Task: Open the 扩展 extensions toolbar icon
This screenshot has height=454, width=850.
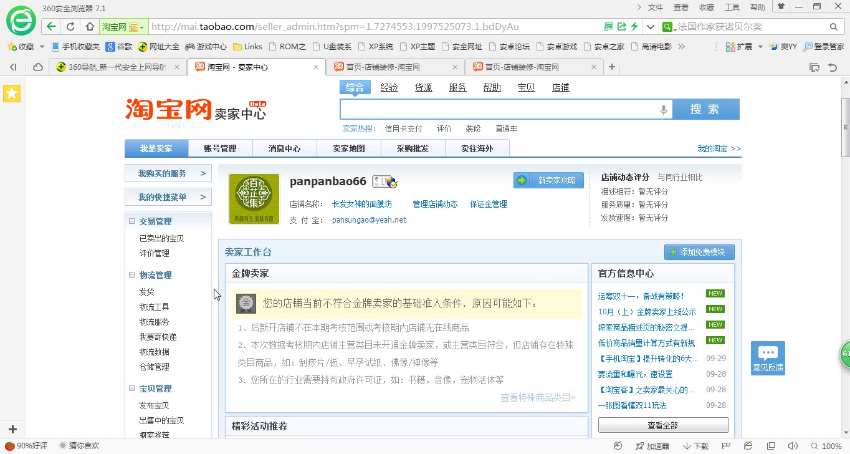Action: [x=739, y=47]
